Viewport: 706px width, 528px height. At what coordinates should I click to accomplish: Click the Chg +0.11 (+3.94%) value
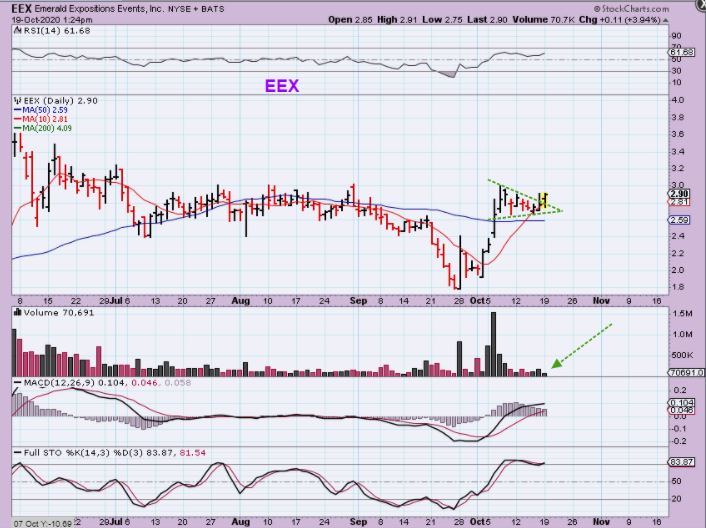coord(620,19)
